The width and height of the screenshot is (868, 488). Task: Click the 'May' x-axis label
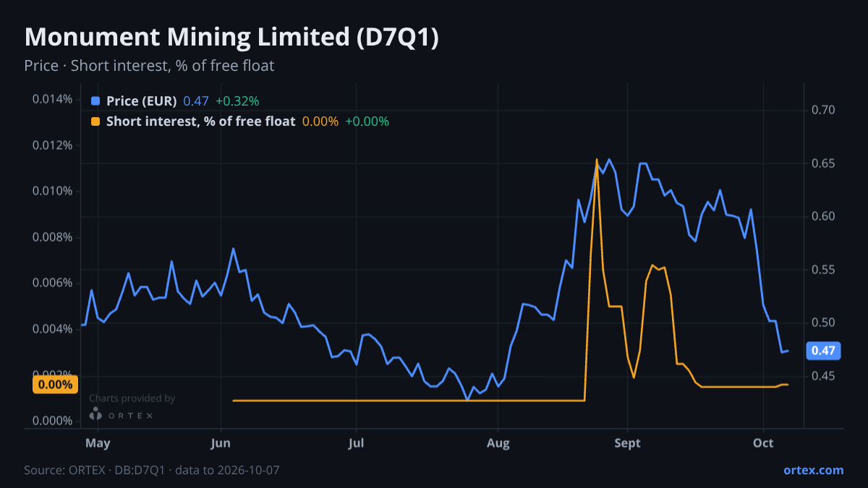coord(98,443)
